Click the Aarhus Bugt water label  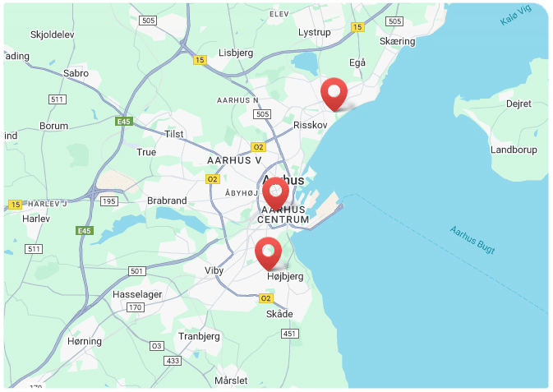pos(472,240)
